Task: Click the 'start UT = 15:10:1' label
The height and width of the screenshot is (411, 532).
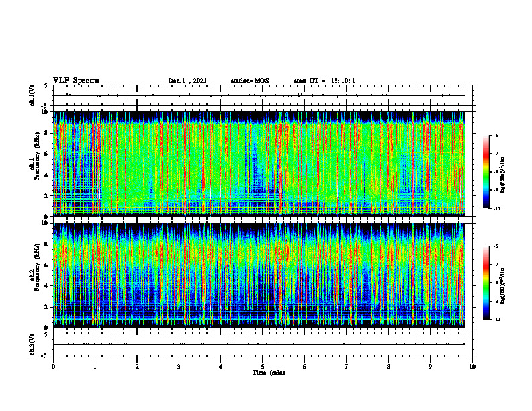Action: 324,81
